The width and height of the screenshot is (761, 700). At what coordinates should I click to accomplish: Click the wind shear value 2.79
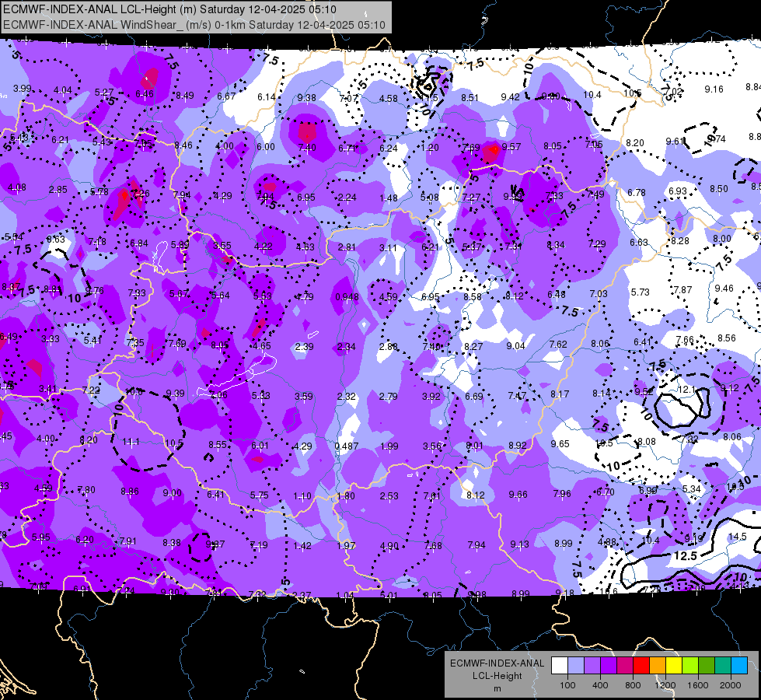pos(388,397)
